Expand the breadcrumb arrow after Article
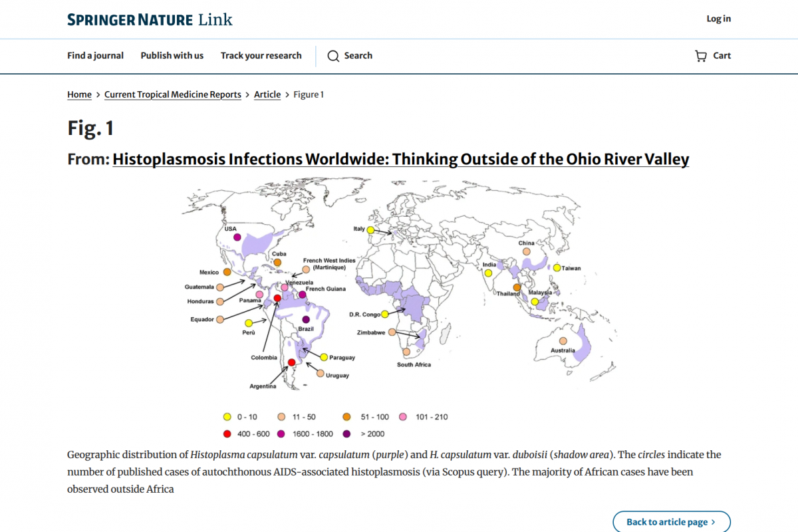 (x=286, y=94)
